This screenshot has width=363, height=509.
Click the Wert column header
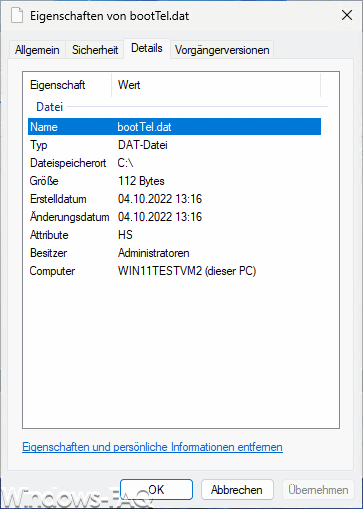tap(216, 85)
